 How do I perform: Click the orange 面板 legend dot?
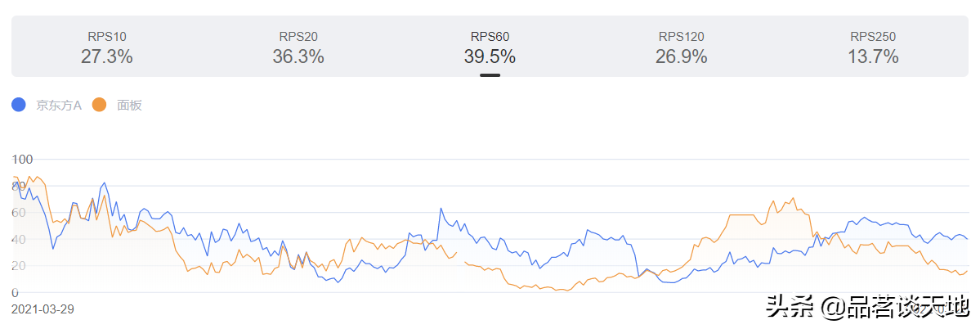click(x=100, y=105)
